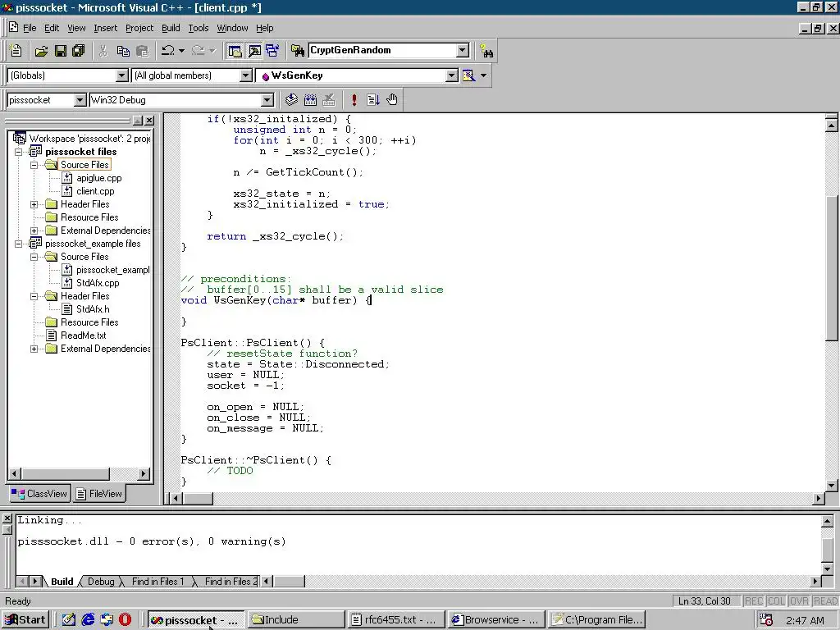
Task: Click the Open file toolbar icon
Action: coord(41,50)
